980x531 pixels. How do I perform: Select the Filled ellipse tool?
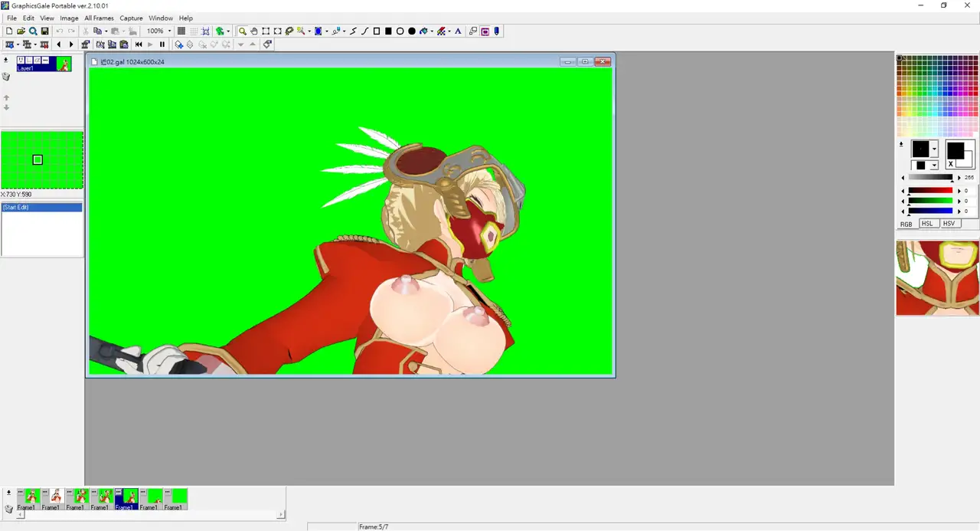(x=411, y=31)
